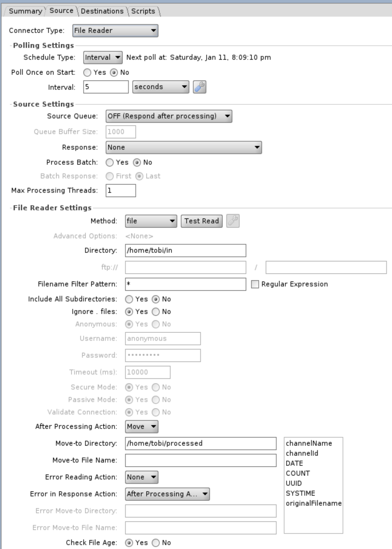Select originalFilename in the variable list
Image resolution: width=392 pixels, height=549 pixels.
point(313,503)
